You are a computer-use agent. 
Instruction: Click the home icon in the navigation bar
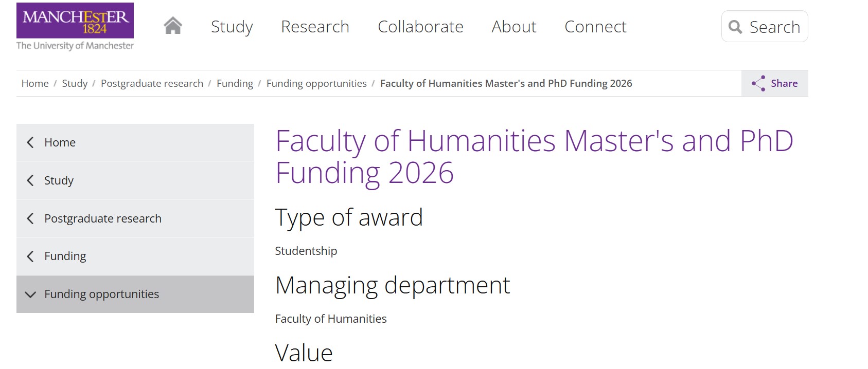click(x=173, y=24)
